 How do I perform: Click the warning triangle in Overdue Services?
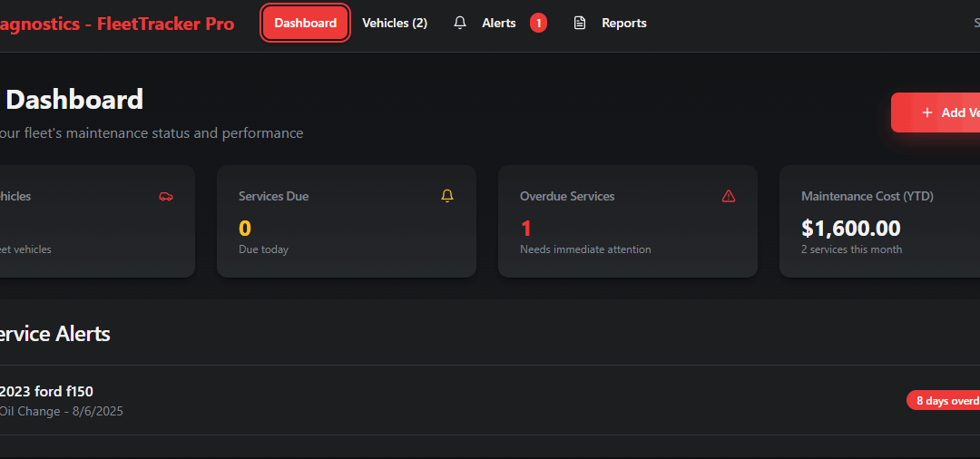pyautogui.click(x=728, y=196)
